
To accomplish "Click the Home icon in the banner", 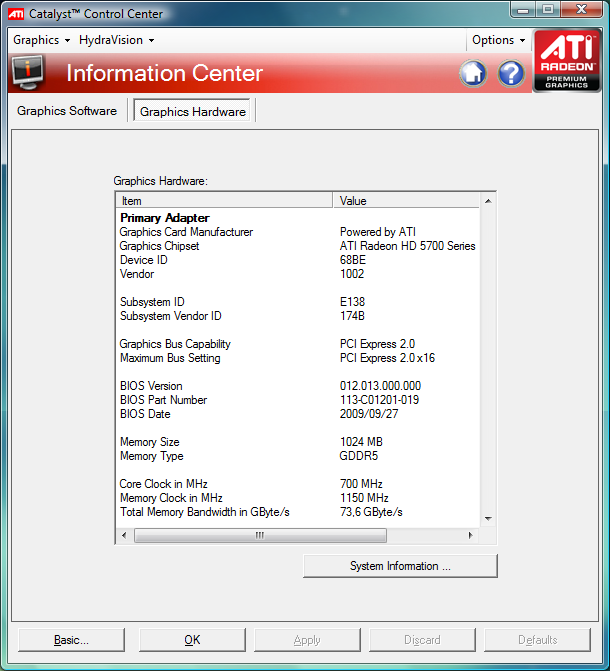I will point(473,73).
